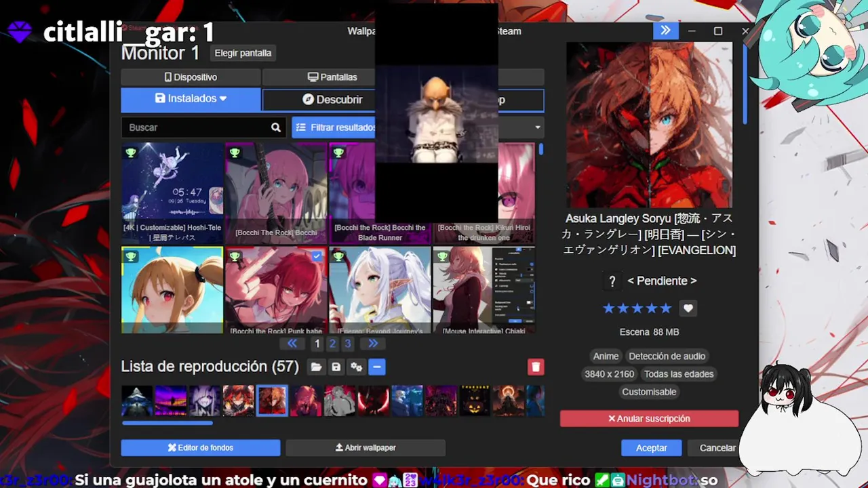Viewport: 868px width, 488px height.
Task: Open the Instalados dropdown tab
Action: tap(191, 99)
